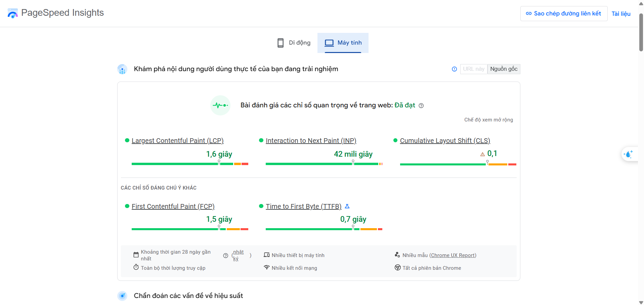This screenshot has width=644, height=305.
Task: Click the calendar icon for the 28-day period
Action: pyautogui.click(x=136, y=254)
